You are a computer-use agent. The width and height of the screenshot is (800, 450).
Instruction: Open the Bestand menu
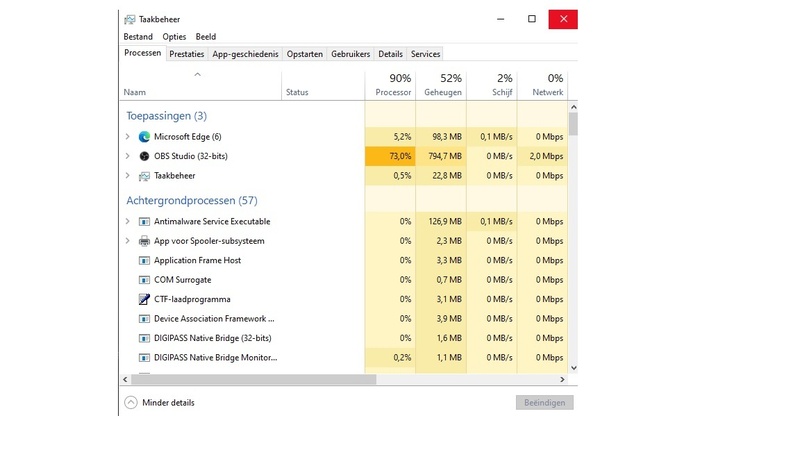point(138,37)
